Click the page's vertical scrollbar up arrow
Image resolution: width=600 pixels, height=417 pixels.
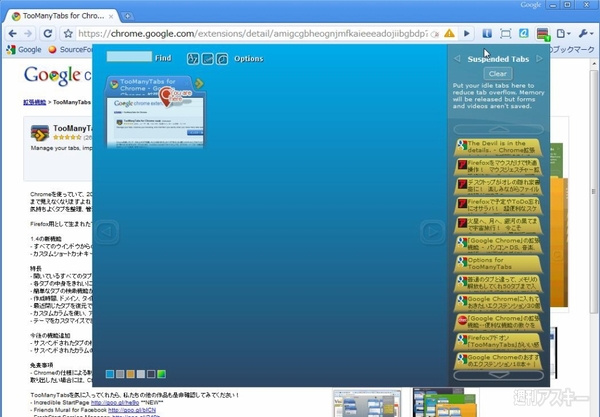pyautogui.click(x=593, y=64)
